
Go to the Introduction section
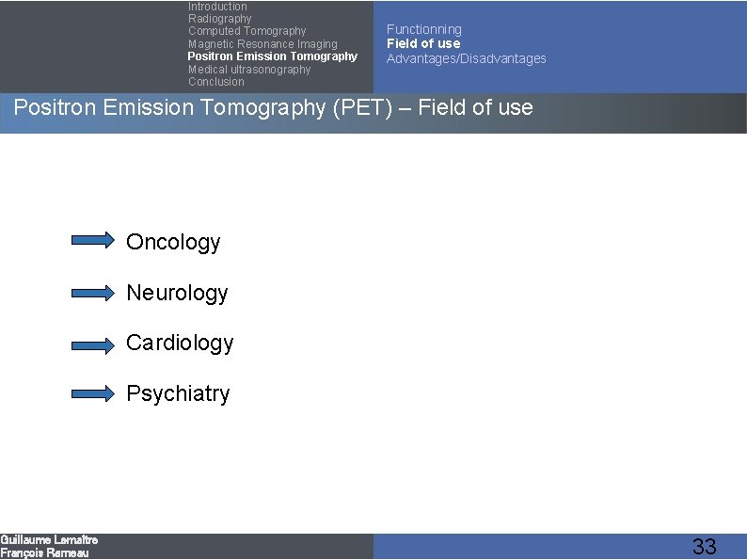217,7
